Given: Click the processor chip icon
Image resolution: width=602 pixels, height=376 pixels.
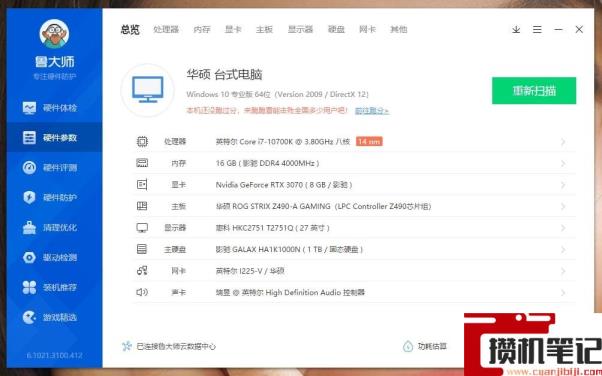Looking at the screenshot, I should tap(142, 142).
